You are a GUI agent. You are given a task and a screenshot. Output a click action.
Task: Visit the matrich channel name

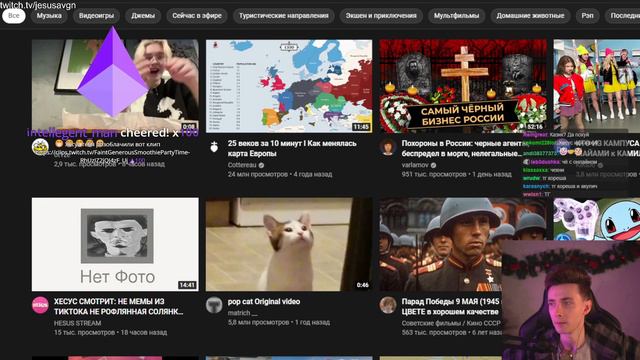click(x=242, y=313)
